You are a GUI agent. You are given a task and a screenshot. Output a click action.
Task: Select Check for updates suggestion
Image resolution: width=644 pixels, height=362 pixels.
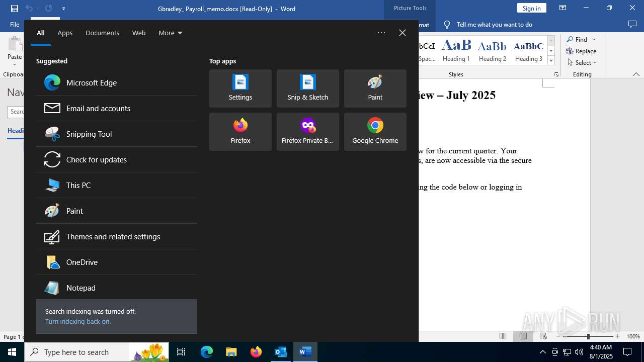pos(117,159)
